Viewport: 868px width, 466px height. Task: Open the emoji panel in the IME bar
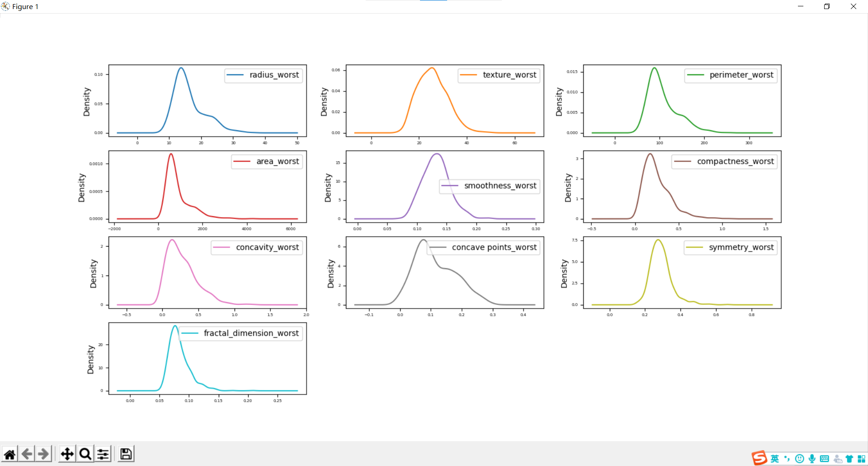coord(799,459)
